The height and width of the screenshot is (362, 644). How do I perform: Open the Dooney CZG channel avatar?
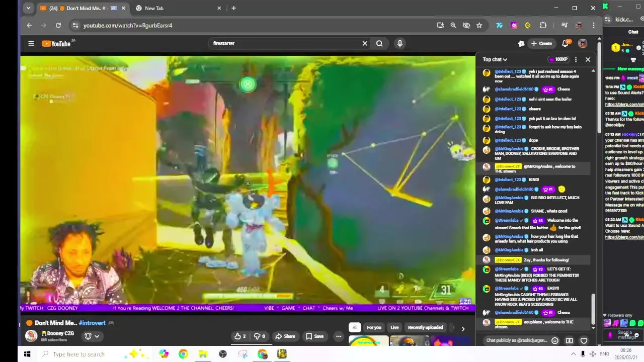(31, 336)
